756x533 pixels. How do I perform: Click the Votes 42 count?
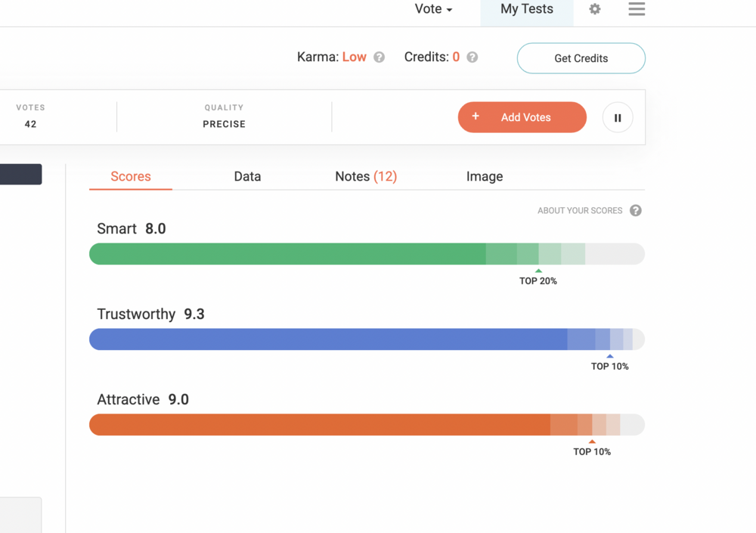(30, 124)
